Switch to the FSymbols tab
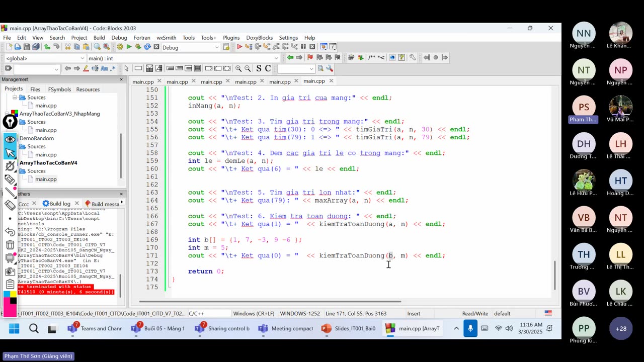The height and width of the screenshot is (362, 644). 59,89
